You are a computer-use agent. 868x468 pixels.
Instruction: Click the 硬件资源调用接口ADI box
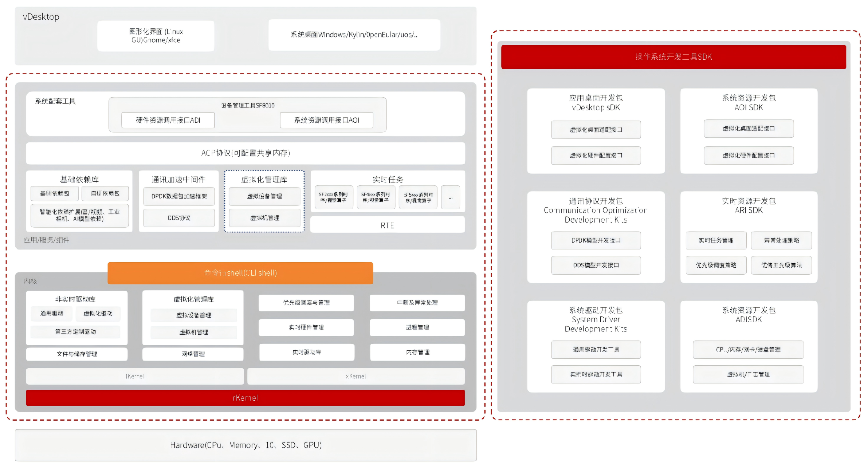[168, 120]
